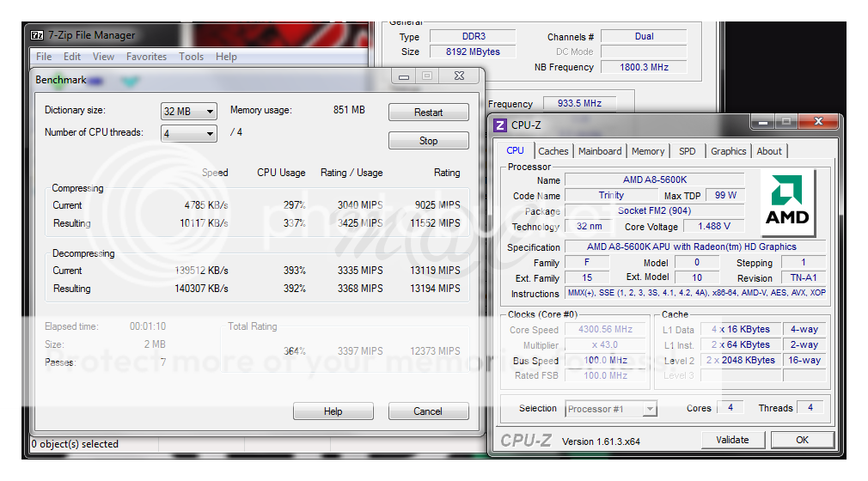Click the 4300.56 MHz core speed value
This screenshot has height=481, width=868.
(x=606, y=329)
